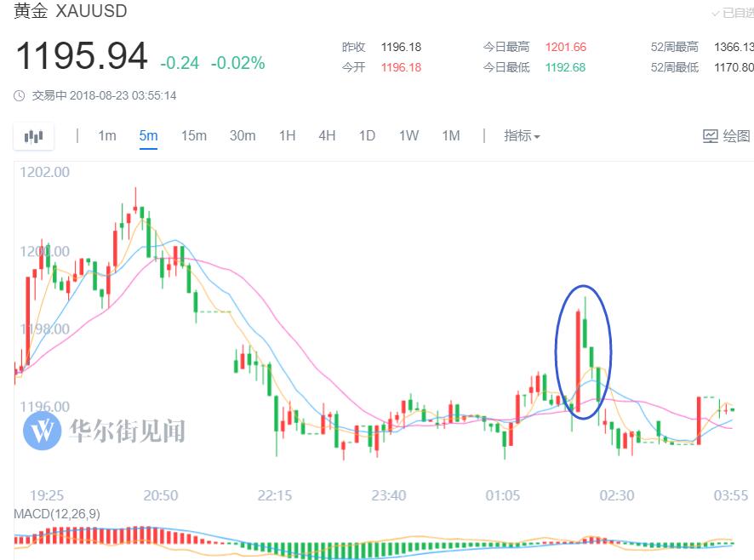
Task: Click the clock icon beside trading time
Action: (20, 96)
